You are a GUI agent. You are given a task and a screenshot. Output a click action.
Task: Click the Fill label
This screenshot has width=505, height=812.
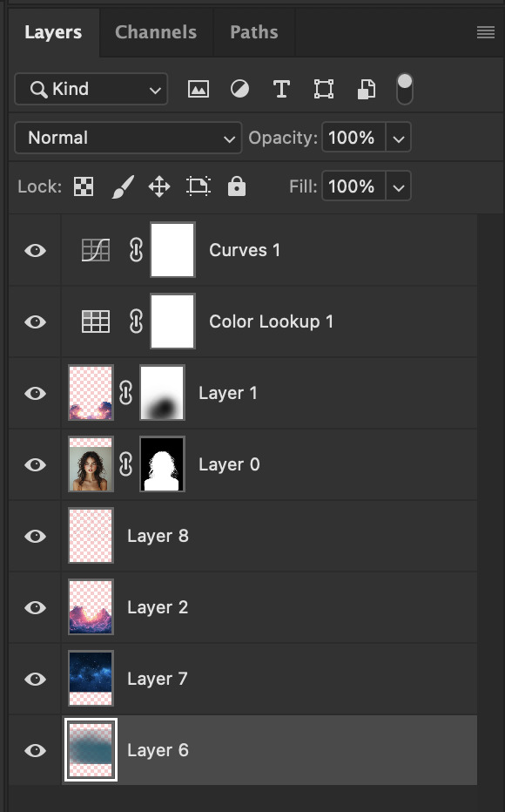point(303,186)
